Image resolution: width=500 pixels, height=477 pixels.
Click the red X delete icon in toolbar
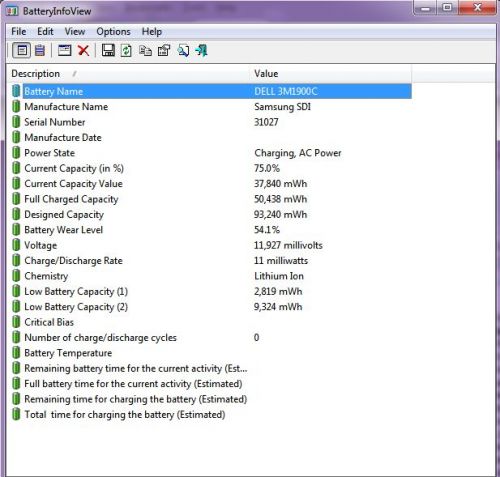click(83, 51)
